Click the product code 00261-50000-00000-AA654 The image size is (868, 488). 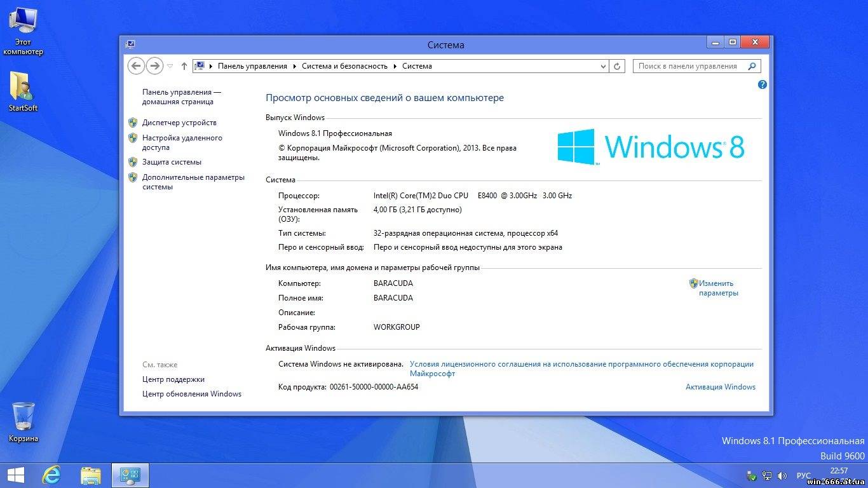coord(374,386)
